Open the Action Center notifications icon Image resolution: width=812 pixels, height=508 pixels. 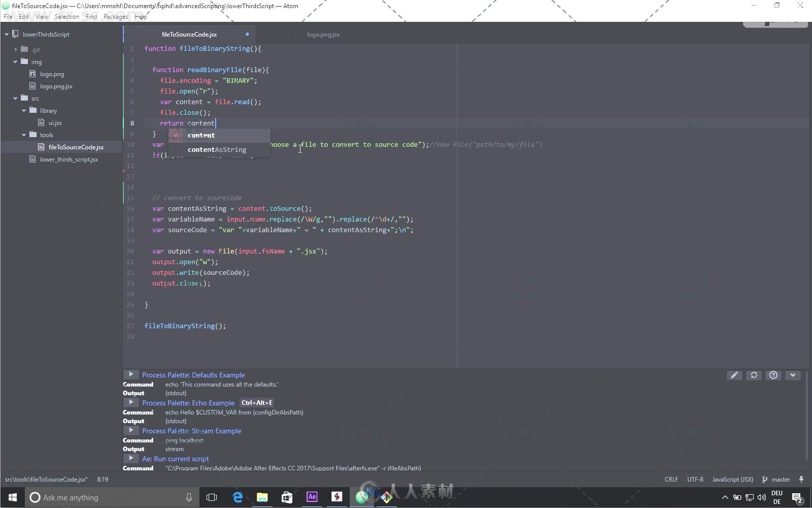click(x=797, y=497)
